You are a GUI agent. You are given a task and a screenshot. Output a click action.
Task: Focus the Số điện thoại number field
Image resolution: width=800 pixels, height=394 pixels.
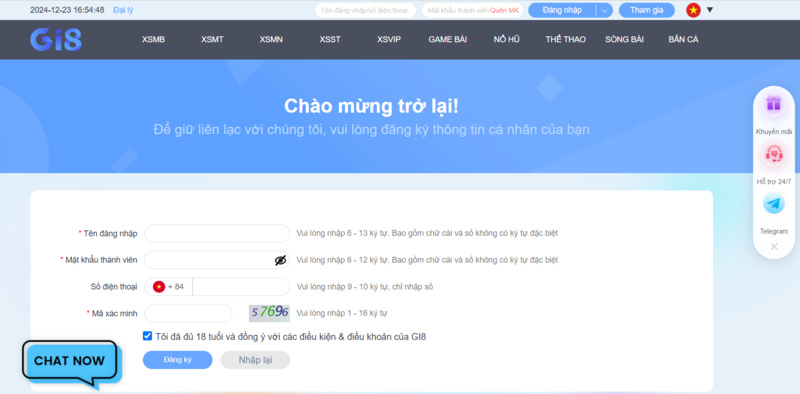[x=241, y=287]
